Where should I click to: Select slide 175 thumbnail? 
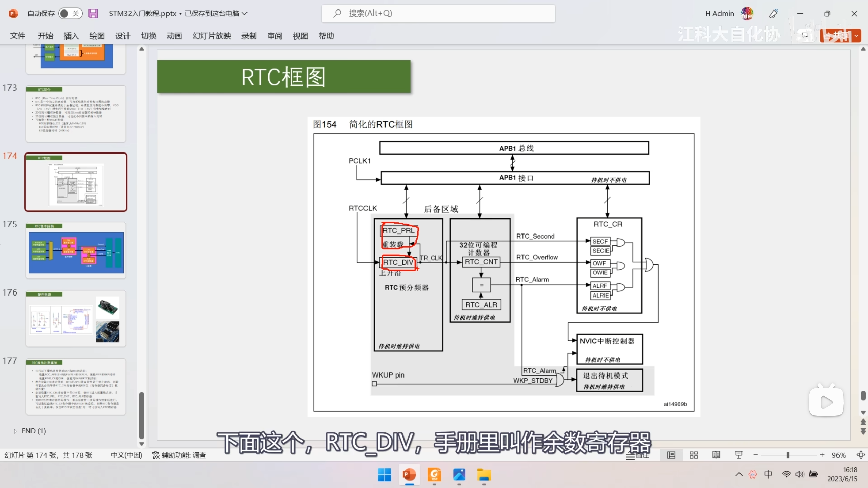pos(76,251)
